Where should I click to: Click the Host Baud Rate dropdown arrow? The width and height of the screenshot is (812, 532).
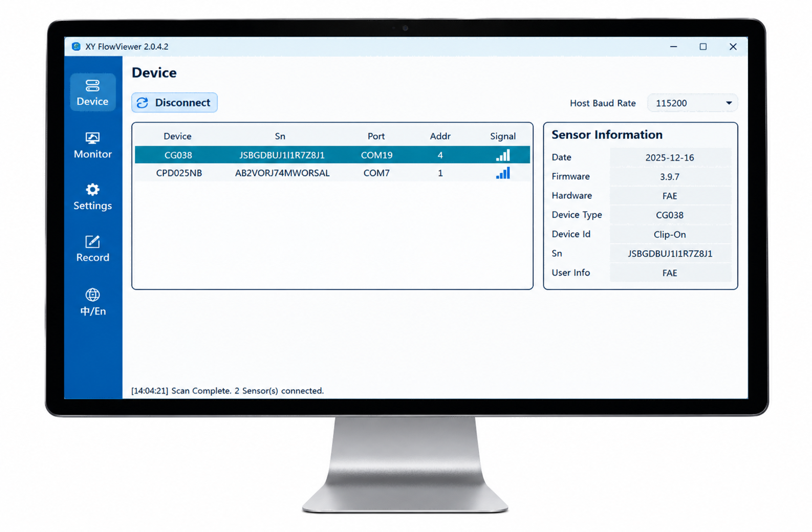click(x=729, y=103)
